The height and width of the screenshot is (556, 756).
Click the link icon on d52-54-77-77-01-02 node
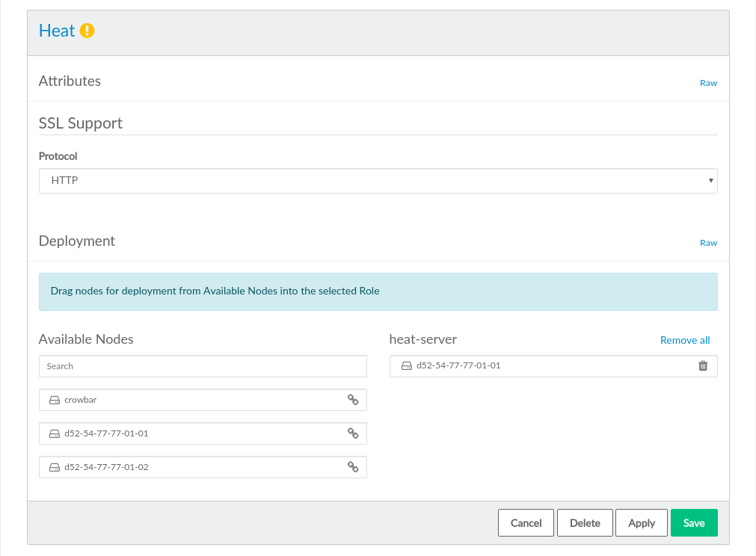[x=353, y=467]
